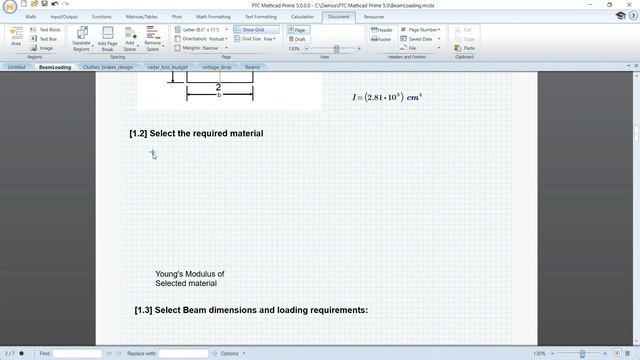Switch to radar_loss_budget worksheet tab
The image size is (640, 360).
point(168,67)
